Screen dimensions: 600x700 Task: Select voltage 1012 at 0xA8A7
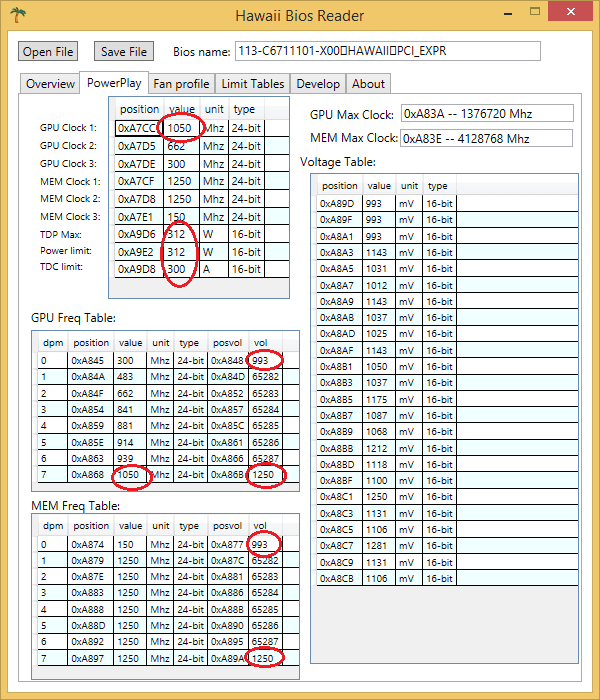point(379,285)
